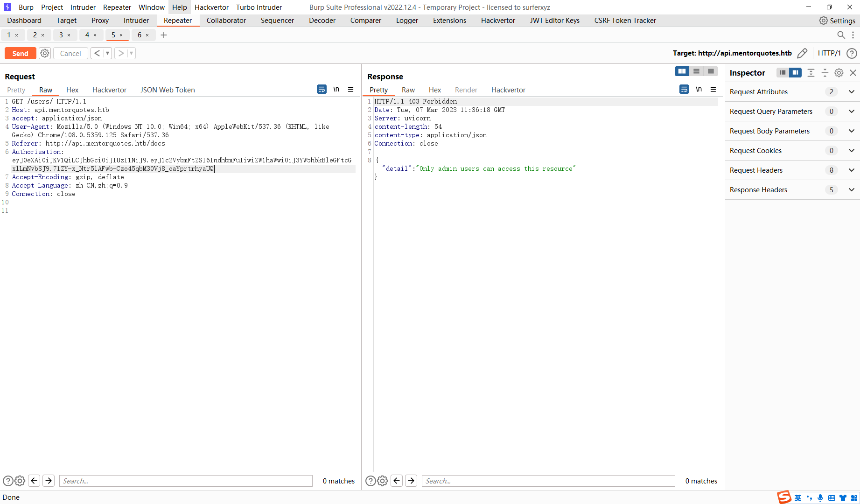Toggle request non-printable characters \n
The image size is (860, 504).
coord(336,89)
